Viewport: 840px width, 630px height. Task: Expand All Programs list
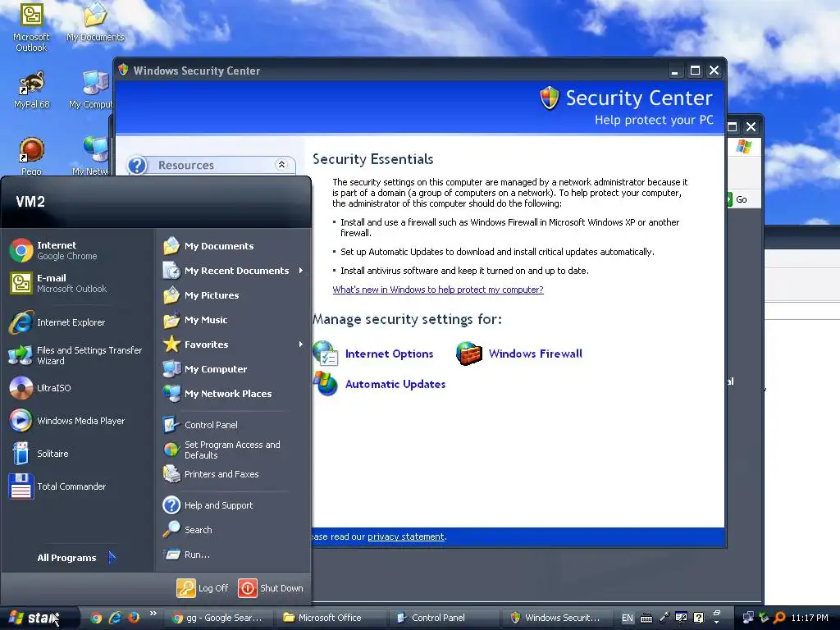pos(76,558)
